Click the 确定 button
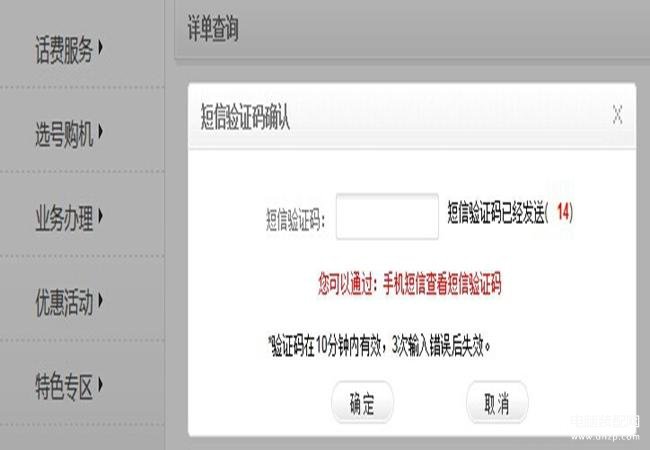Screen dimensions: 650x450 pyautogui.click(x=362, y=403)
